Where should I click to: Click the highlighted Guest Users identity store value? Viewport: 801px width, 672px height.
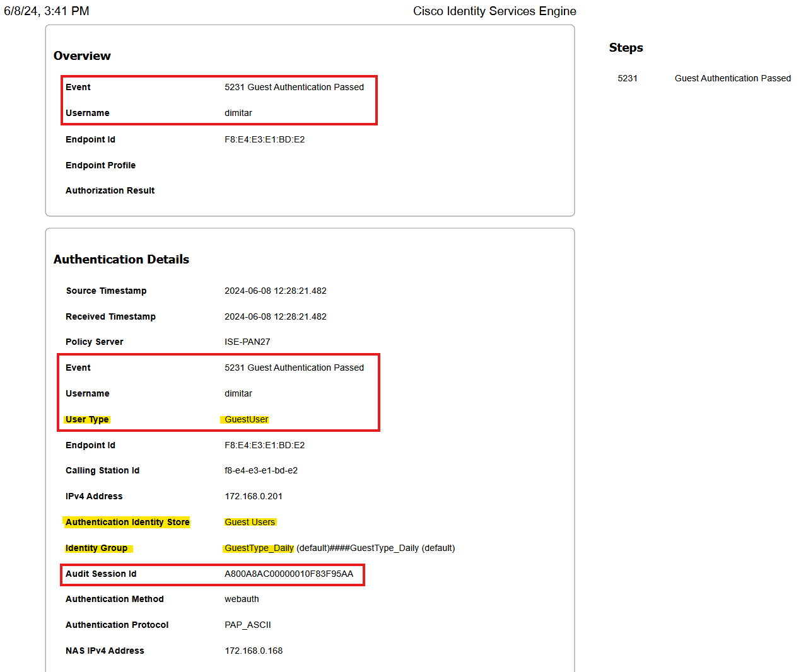(x=250, y=523)
